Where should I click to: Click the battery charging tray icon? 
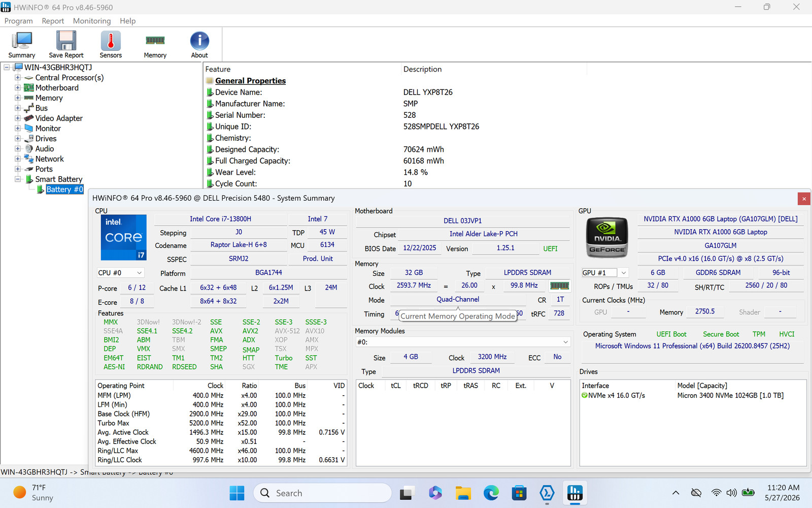748,492
